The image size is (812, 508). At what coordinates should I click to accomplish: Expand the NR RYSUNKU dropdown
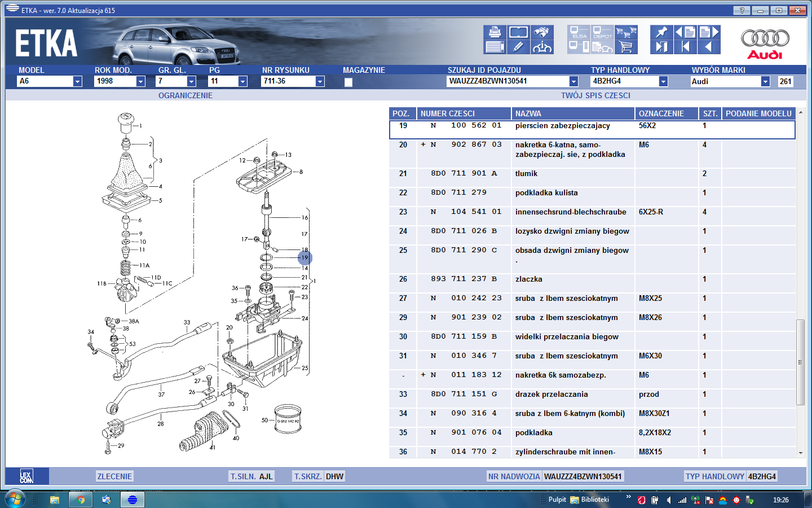[x=320, y=81]
